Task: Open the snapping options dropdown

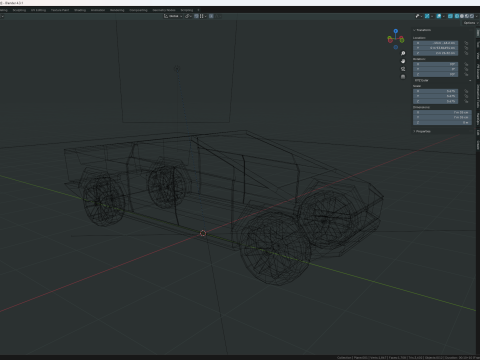Action: pos(203,16)
